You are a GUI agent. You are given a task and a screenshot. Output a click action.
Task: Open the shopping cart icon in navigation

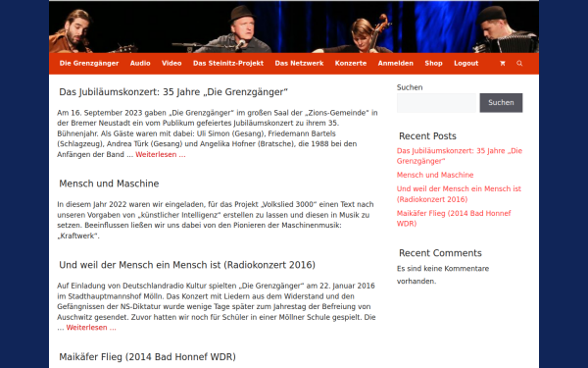point(503,64)
